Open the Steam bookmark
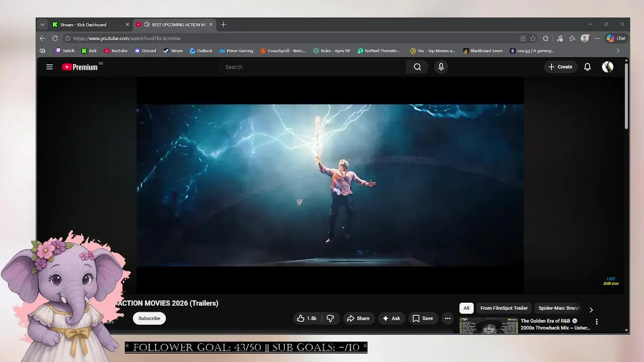The width and height of the screenshot is (644, 362). coord(173,51)
